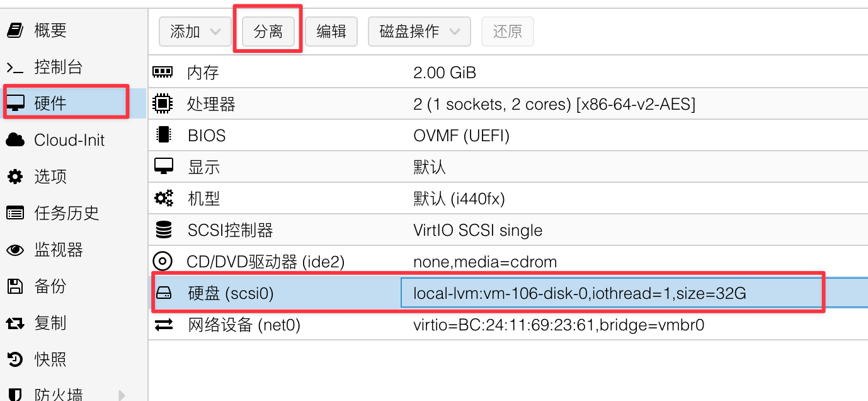Click the 显示 monitor icon in hardware list
This screenshot has width=868, height=401.
(x=163, y=167)
